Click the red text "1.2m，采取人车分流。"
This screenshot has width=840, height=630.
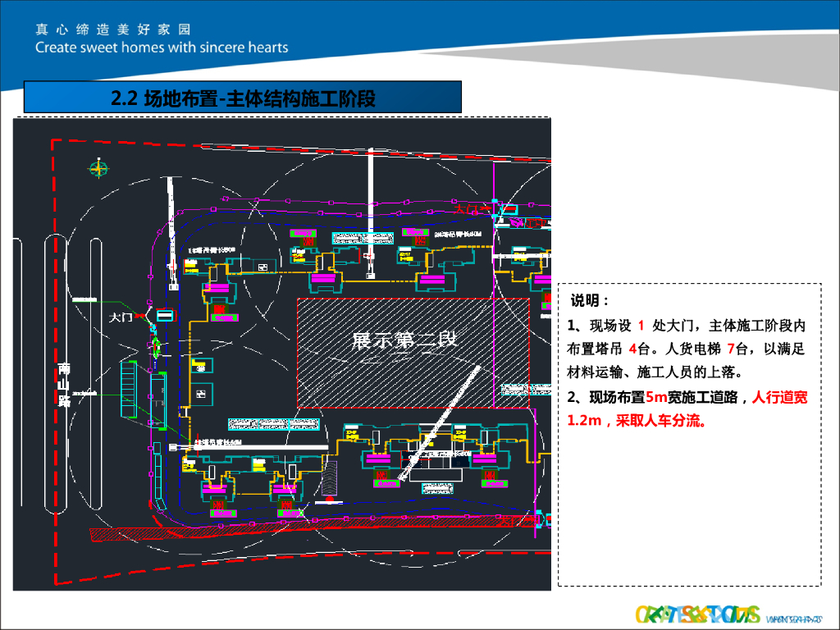click(x=637, y=421)
